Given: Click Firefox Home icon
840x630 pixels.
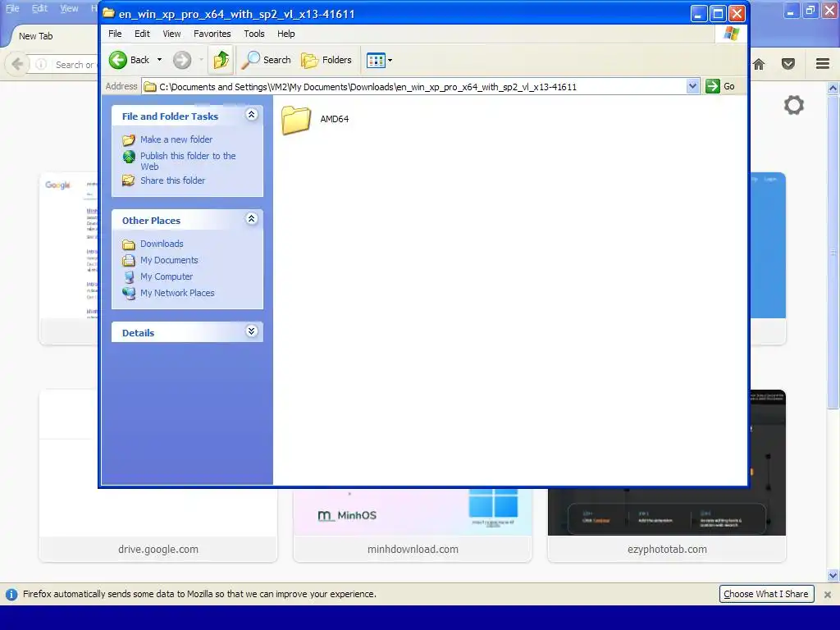Looking at the screenshot, I should [759, 64].
